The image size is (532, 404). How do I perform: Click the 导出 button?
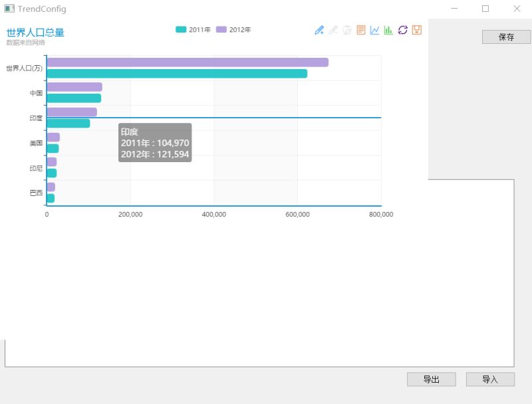pyautogui.click(x=431, y=379)
